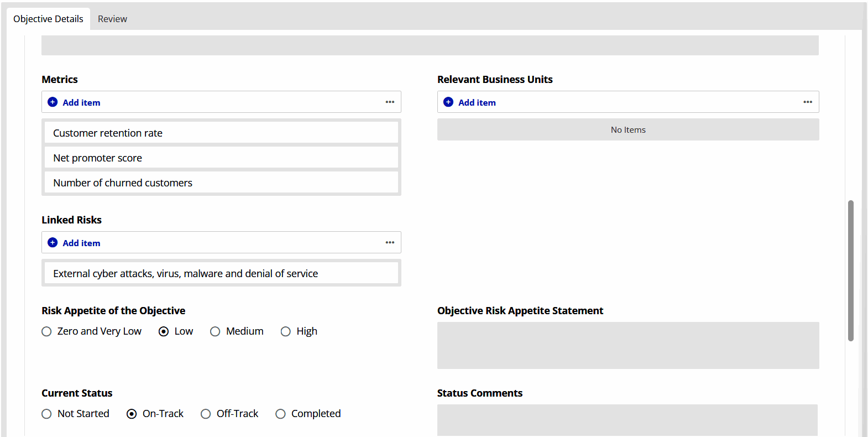Open Metrics more options ellipsis
Screen dimensions: 868x437
click(x=390, y=102)
